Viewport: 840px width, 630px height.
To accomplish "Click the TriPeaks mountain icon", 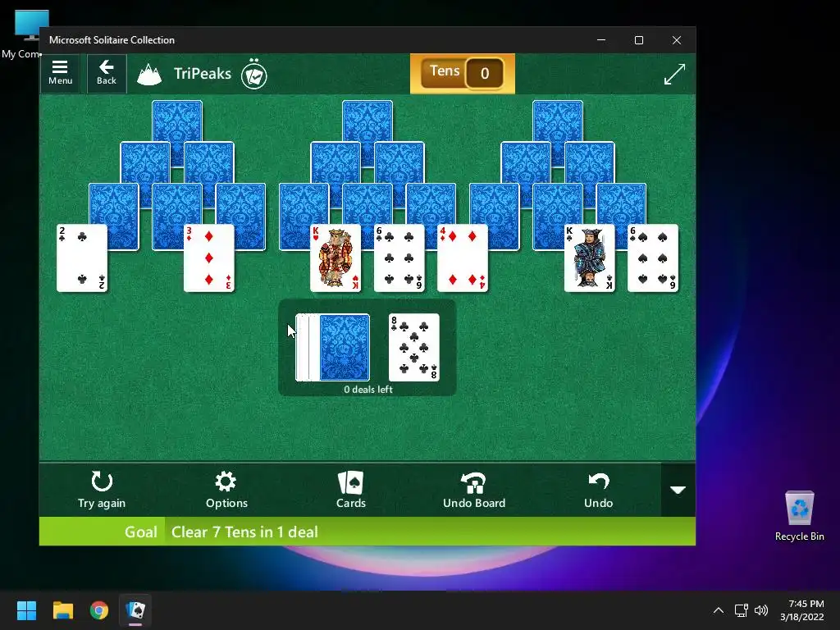I will click(x=149, y=75).
